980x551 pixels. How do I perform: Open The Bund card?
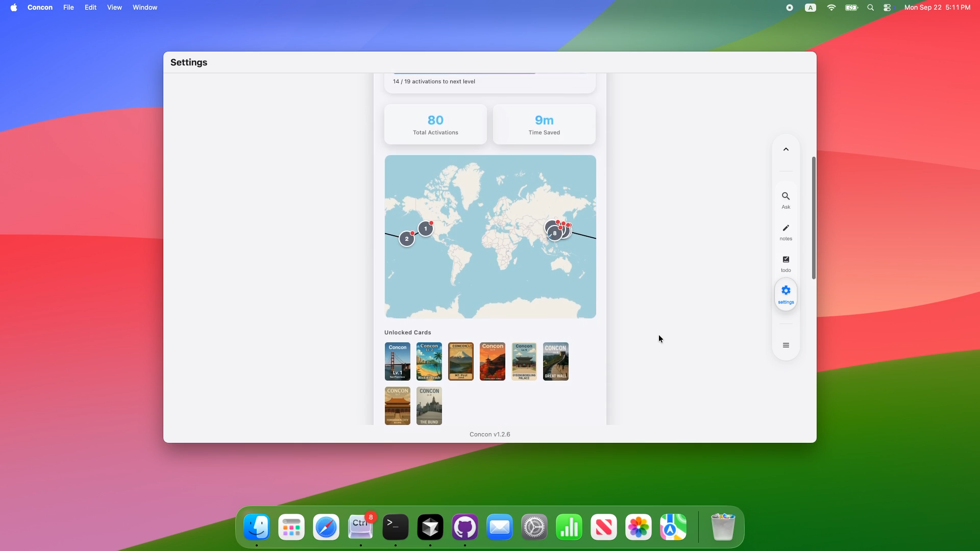pyautogui.click(x=429, y=406)
